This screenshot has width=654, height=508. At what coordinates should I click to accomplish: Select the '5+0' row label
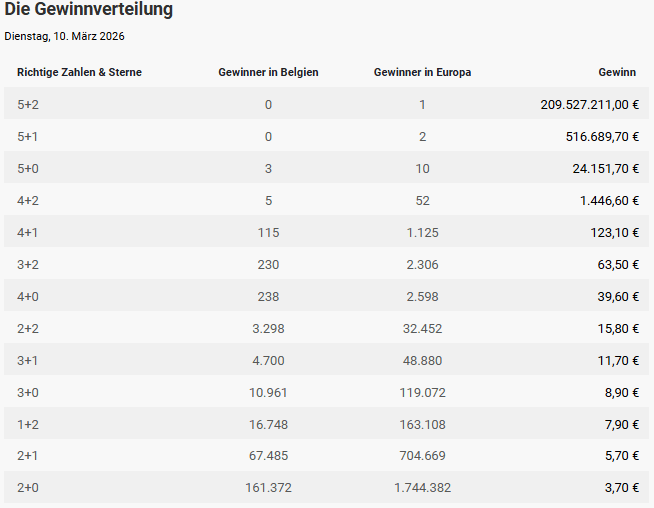pos(30,169)
